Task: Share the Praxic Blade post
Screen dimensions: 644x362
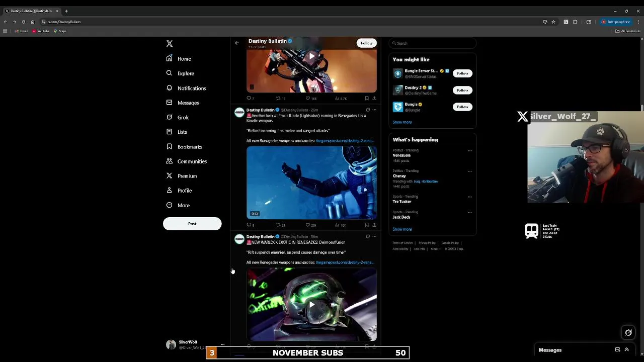Action: tap(374, 225)
